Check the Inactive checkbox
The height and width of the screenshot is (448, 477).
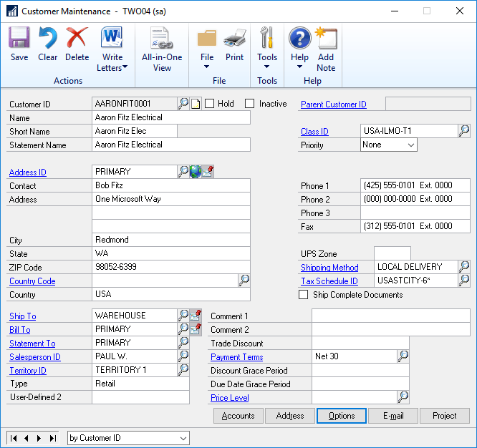(x=250, y=104)
